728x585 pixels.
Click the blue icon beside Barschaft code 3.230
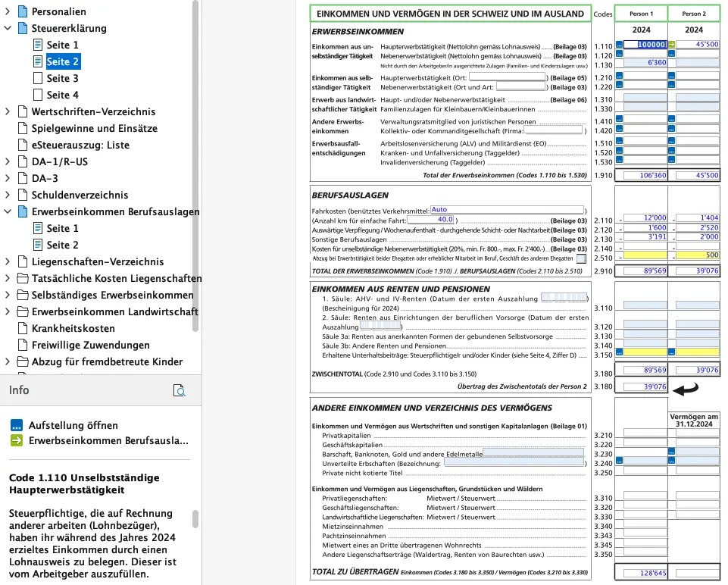click(x=671, y=451)
